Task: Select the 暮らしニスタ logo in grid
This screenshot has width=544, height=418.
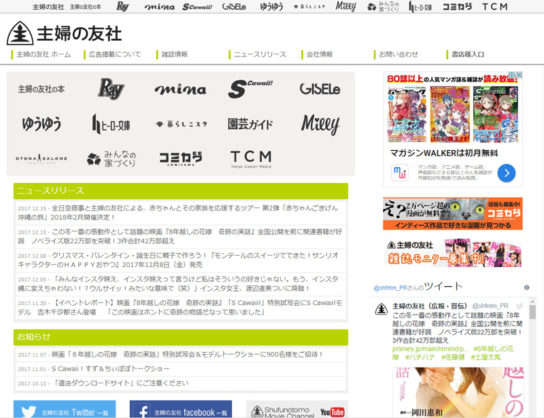Action: point(180,124)
